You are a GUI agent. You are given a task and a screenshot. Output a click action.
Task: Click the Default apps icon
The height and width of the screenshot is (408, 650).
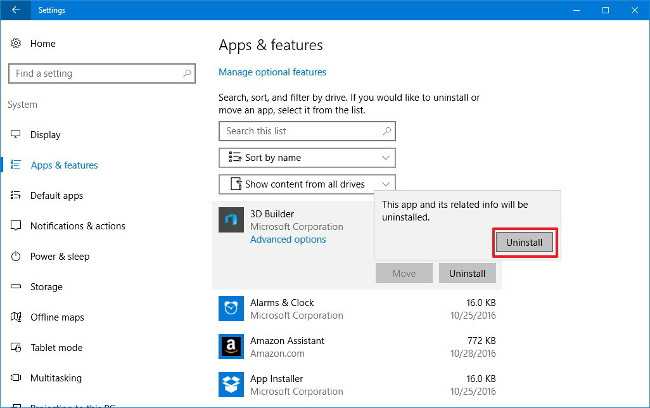click(x=16, y=195)
